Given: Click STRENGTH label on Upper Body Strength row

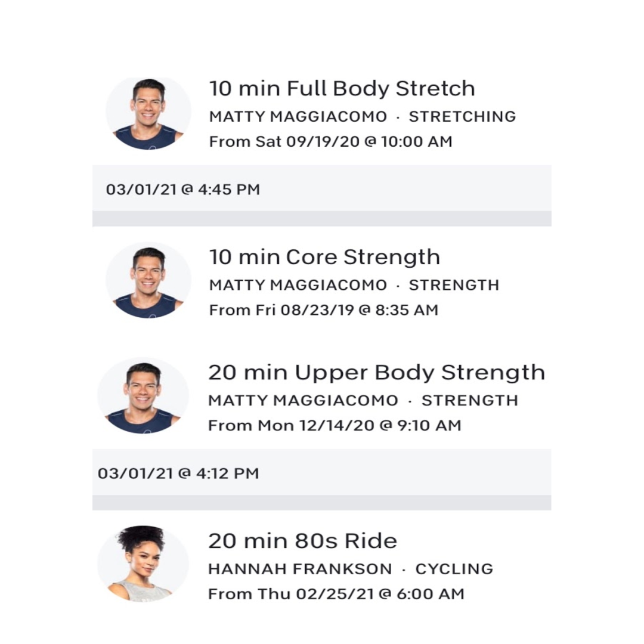Looking at the screenshot, I should (x=470, y=401).
